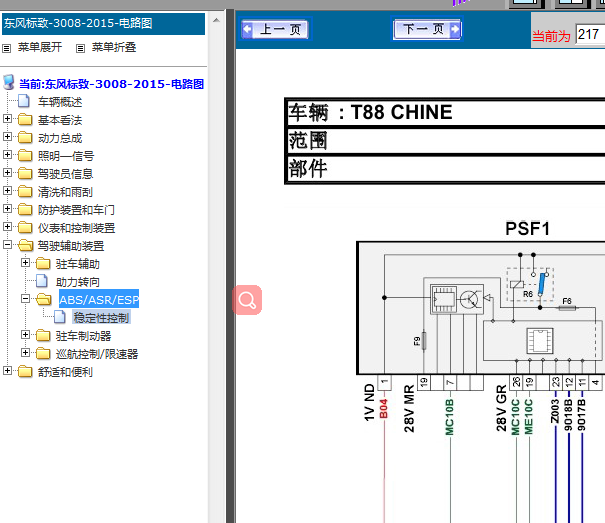Click the red magnifier search button
Viewport: 605px width, 523px height.
click(x=247, y=300)
